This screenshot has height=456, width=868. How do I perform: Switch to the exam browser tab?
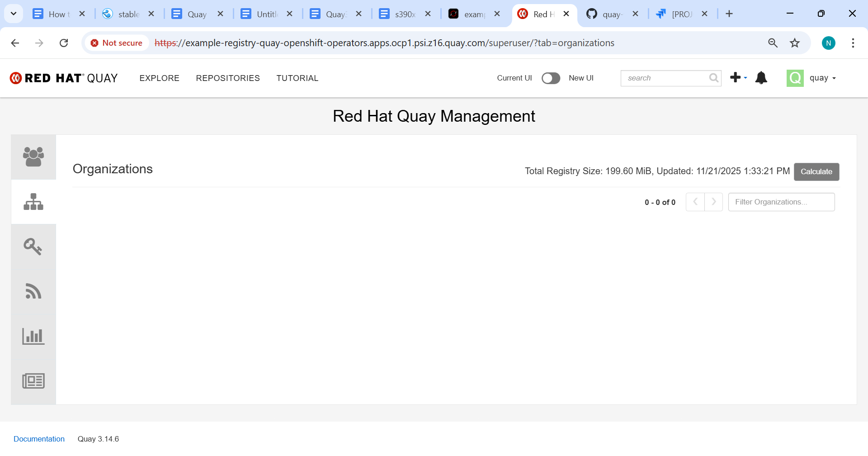tap(474, 14)
